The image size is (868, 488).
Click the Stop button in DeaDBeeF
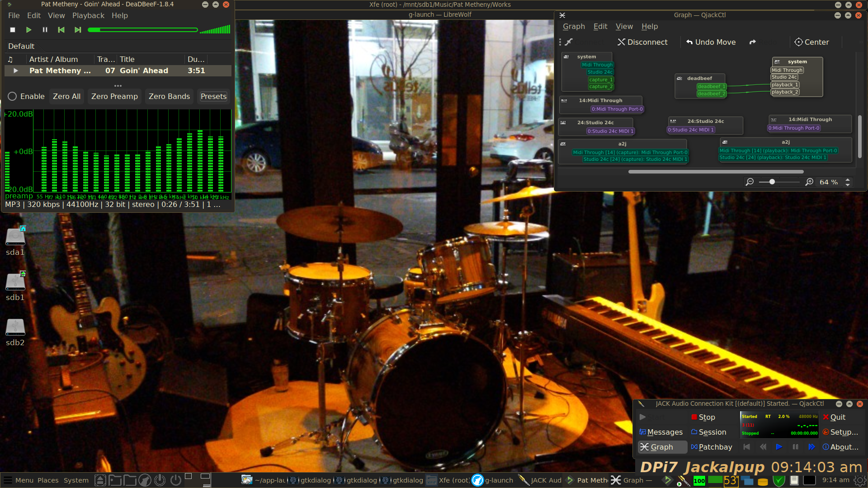[13, 30]
